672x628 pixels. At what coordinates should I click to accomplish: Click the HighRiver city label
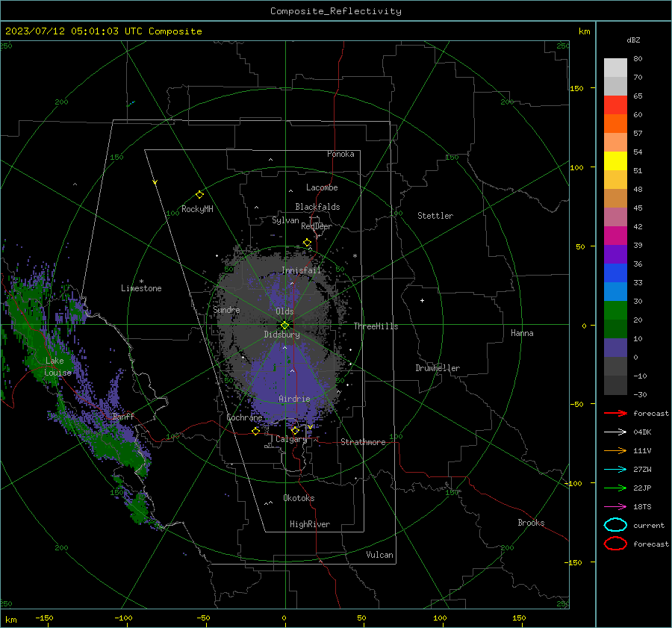pyautogui.click(x=310, y=524)
